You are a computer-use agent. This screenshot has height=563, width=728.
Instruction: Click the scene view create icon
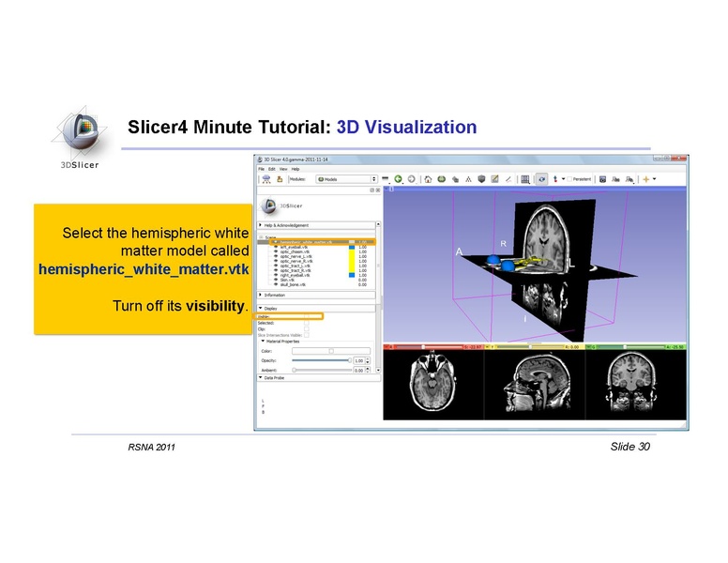point(615,179)
